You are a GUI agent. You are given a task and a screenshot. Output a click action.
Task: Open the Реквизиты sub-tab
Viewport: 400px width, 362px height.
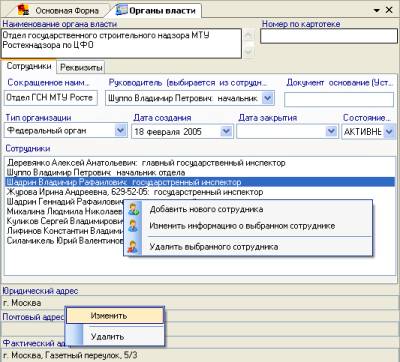tap(81, 67)
